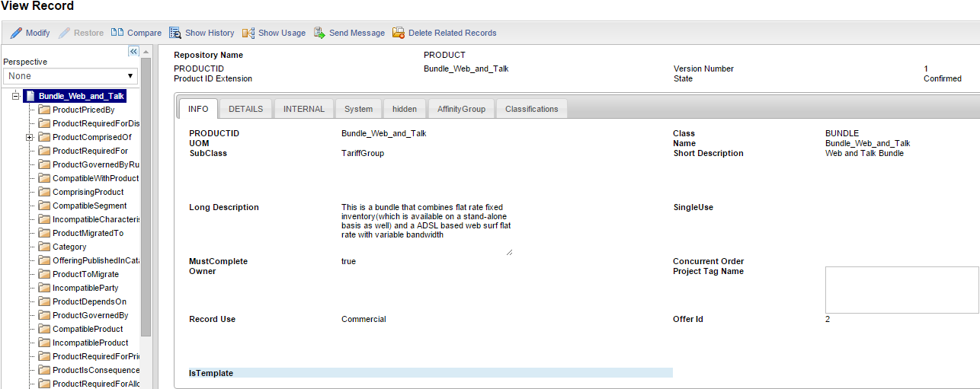The image size is (980, 389).
Task: Click the Show Usage icon
Action: pos(248,33)
